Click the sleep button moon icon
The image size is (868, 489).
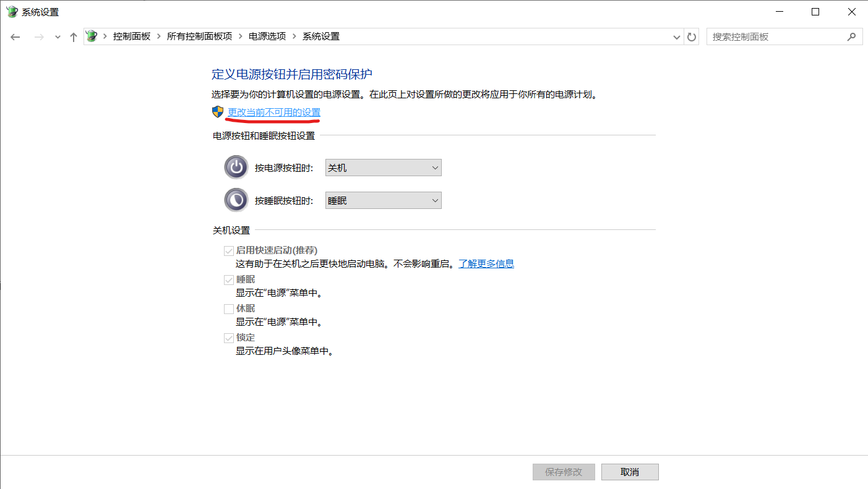click(236, 200)
